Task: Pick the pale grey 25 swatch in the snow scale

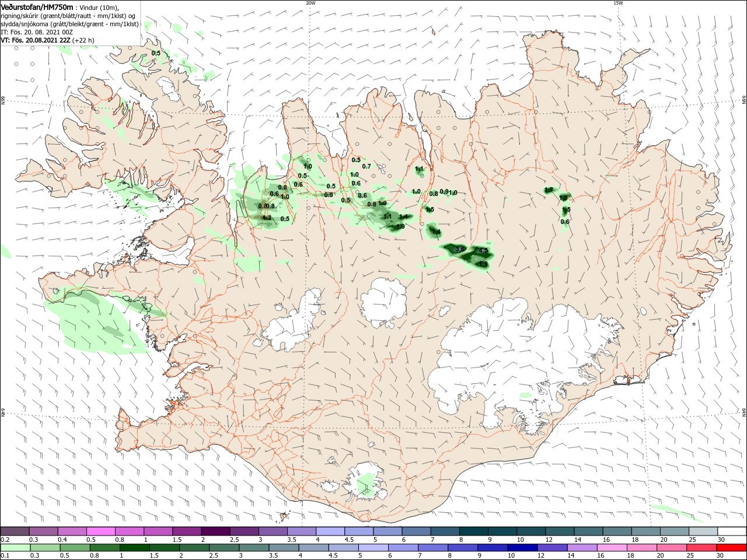Action: point(703,531)
